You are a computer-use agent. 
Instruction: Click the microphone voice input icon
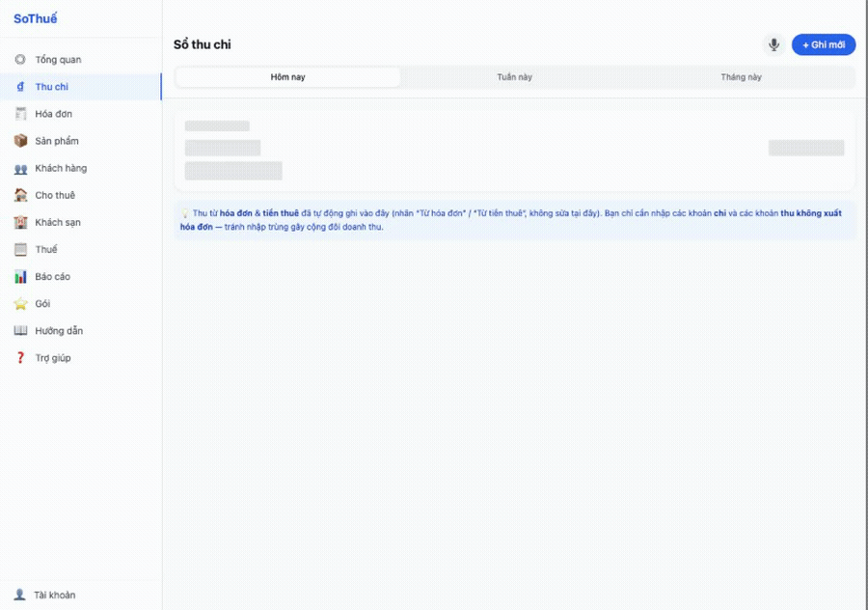click(773, 44)
